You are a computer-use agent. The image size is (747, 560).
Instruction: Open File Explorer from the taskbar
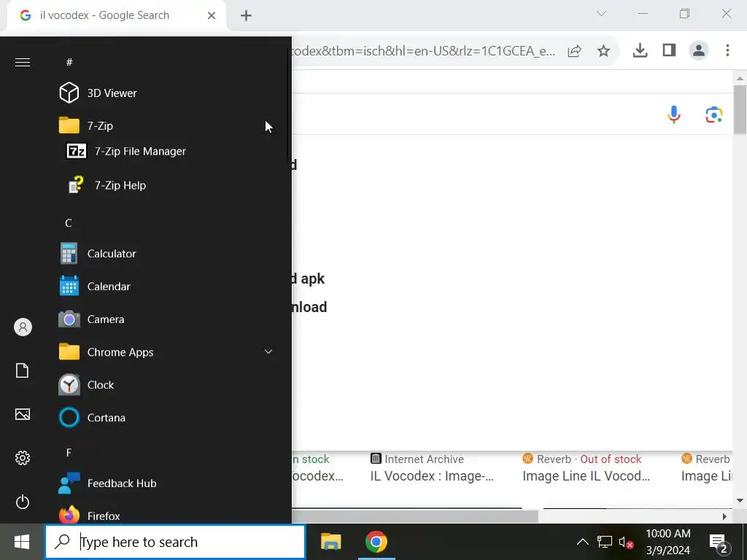(x=330, y=542)
